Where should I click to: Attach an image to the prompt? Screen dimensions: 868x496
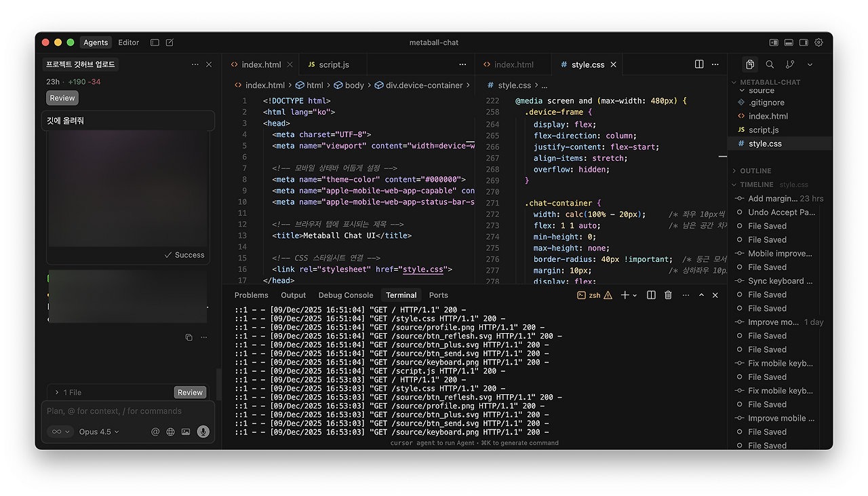(185, 432)
